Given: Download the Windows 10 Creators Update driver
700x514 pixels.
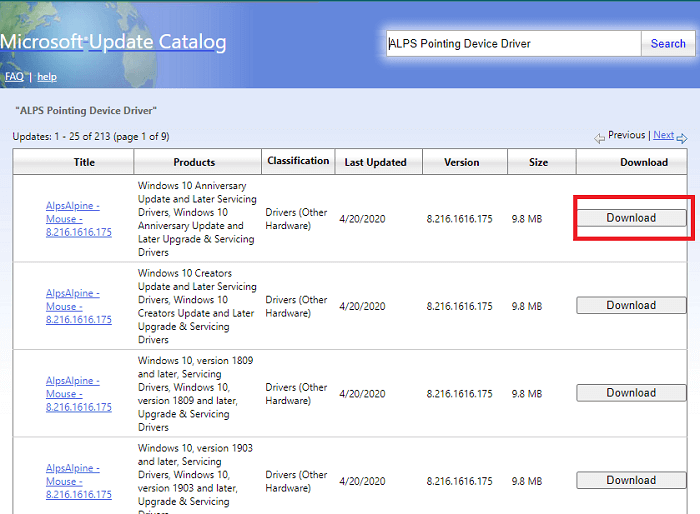Looking at the screenshot, I should (631, 306).
